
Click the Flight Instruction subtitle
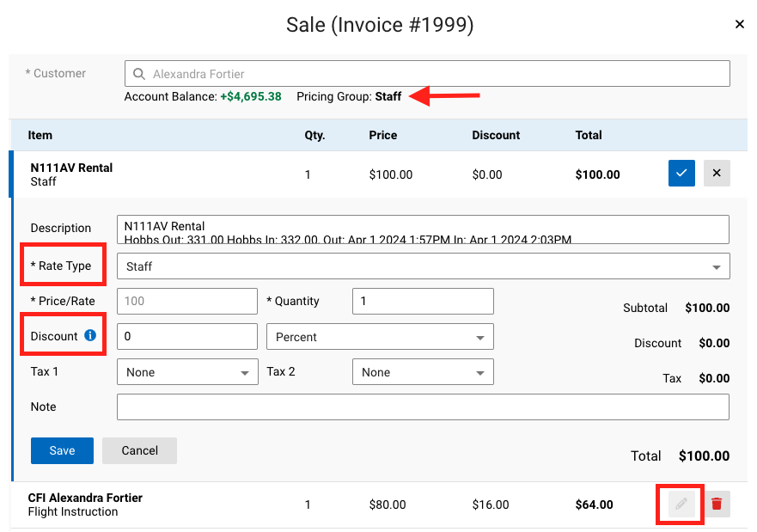[73, 511]
